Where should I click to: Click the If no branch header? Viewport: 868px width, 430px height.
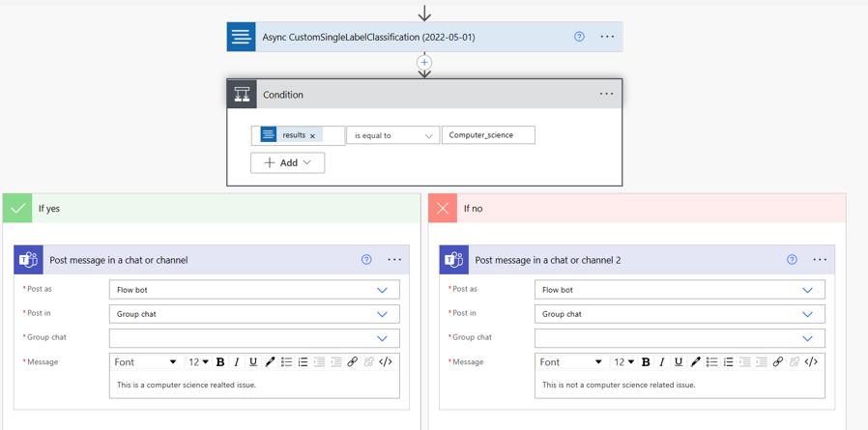637,208
